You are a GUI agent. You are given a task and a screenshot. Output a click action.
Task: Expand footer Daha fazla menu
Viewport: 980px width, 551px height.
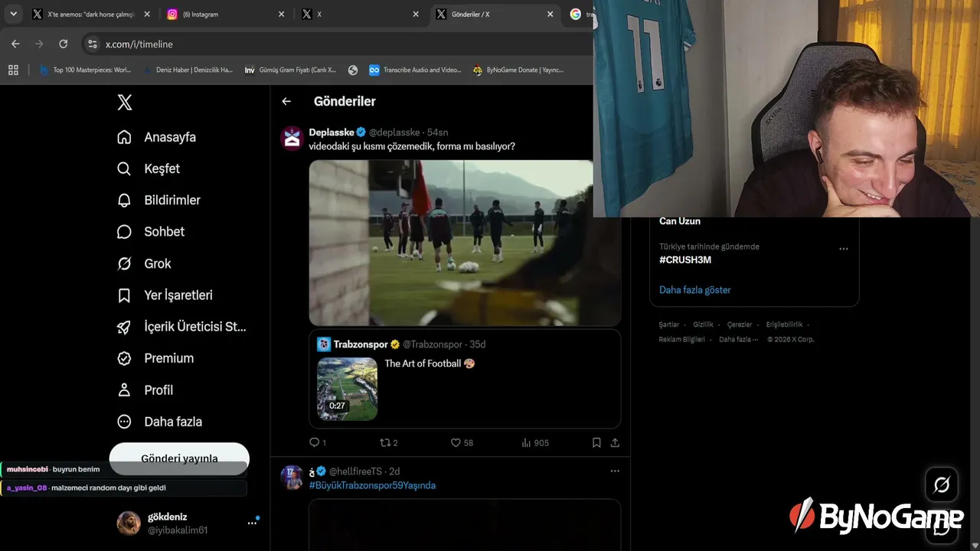tap(738, 339)
